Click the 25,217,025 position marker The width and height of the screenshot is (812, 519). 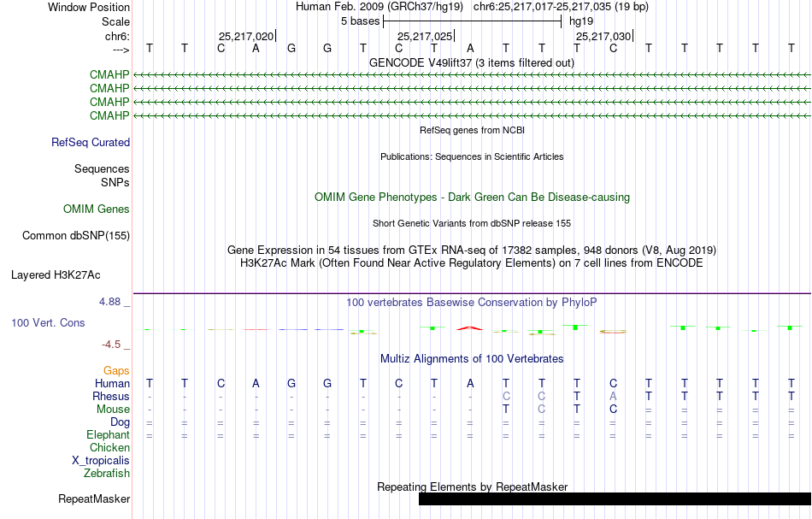425,36
